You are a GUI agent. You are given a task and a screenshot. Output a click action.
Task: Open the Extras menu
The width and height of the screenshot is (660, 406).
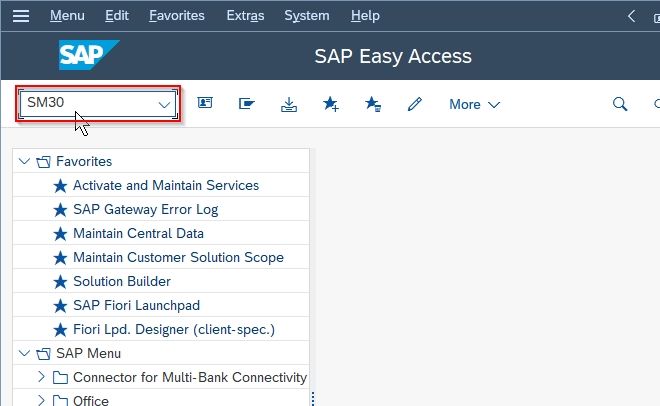245,16
